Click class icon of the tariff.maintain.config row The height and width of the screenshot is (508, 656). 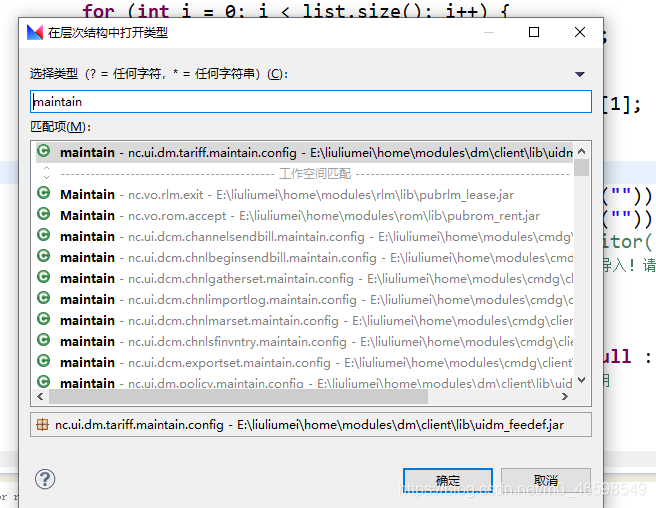pos(44,151)
